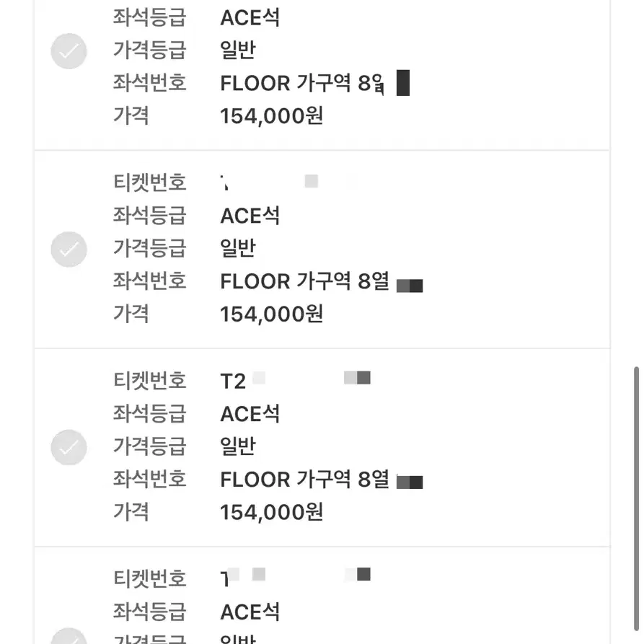This screenshot has width=644, height=644.
Task: Click the 티켓번호 label of the T2 ticket
Action: 150,380
